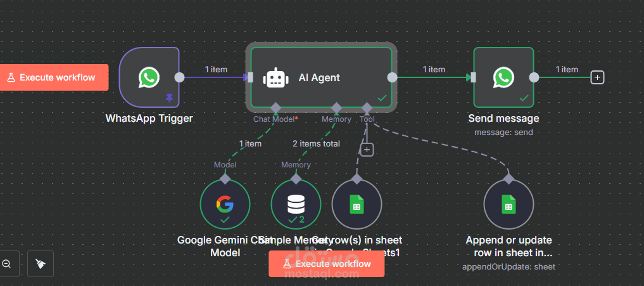644x286 pixels.
Task: Click the Send message input connector
Action: (x=473, y=77)
